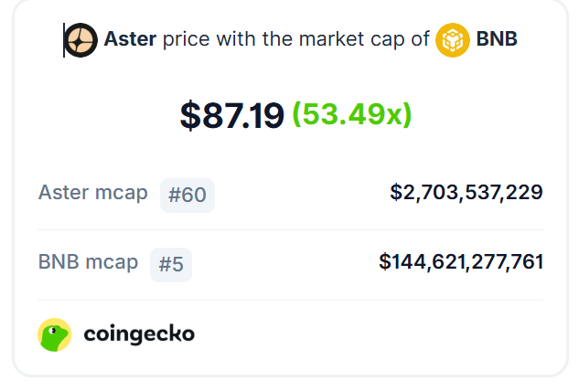Click the text cursor beside the Aster icon
Screen dimensions: 579x392
64,40
